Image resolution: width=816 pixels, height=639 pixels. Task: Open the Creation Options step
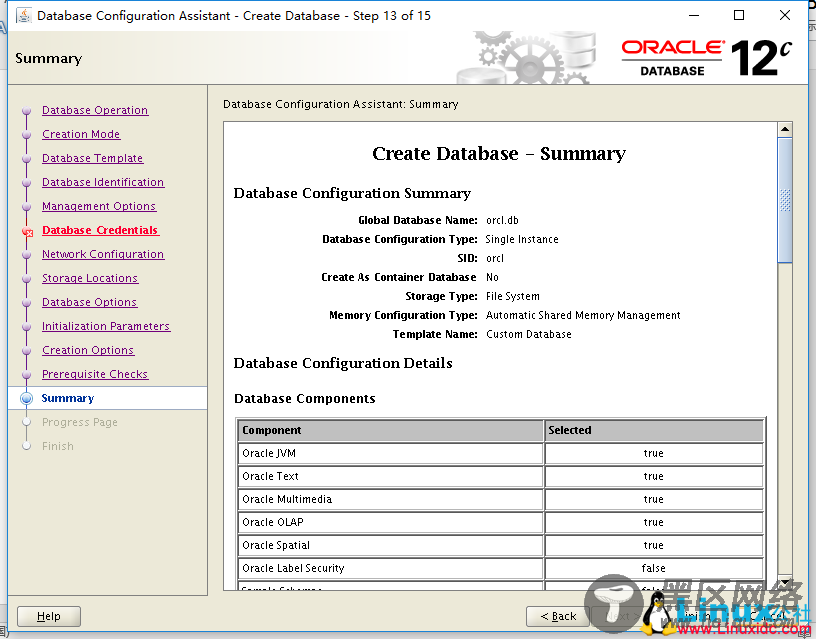tap(87, 350)
